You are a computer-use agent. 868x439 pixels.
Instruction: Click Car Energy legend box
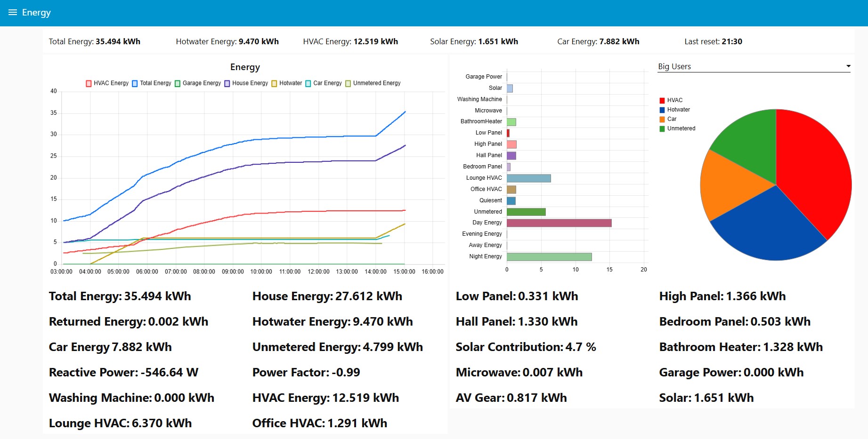click(308, 83)
